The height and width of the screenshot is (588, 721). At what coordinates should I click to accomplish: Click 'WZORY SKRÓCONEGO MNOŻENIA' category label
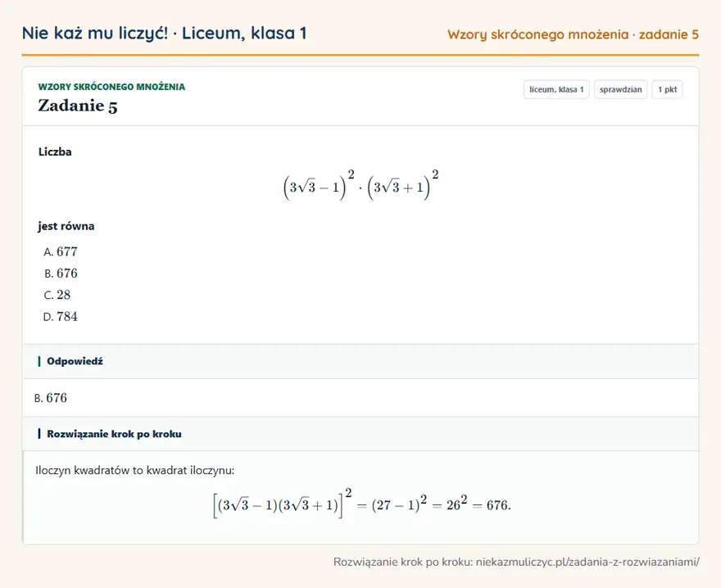tap(111, 87)
